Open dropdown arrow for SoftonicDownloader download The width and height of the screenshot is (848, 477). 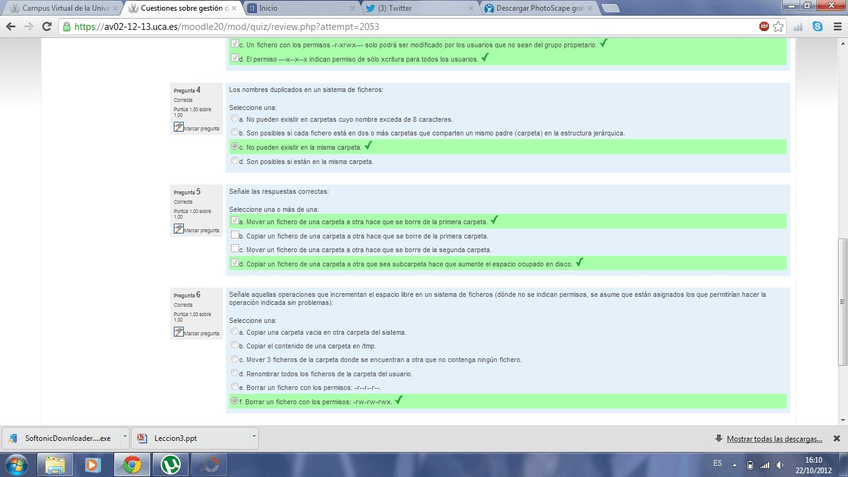tap(123, 438)
